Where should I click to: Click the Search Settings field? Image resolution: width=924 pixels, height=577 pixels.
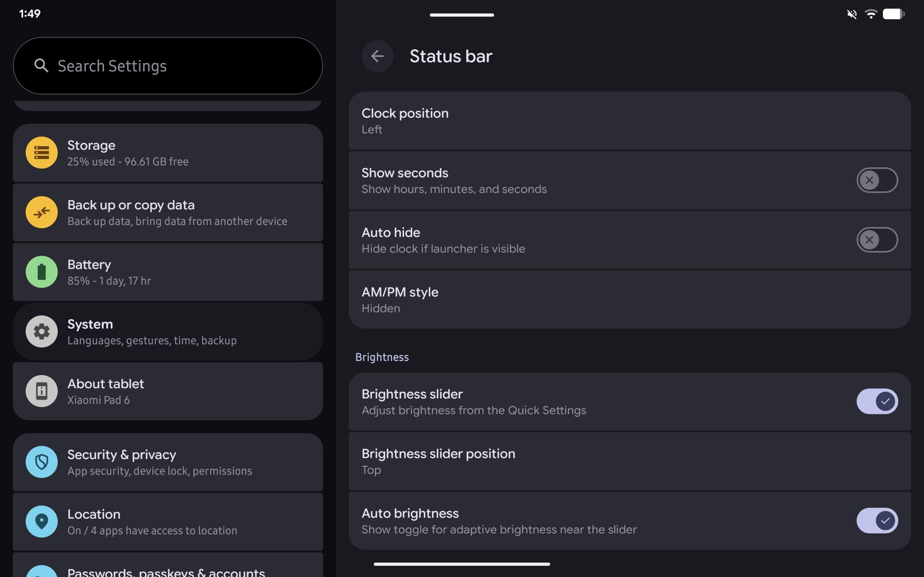point(168,66)
